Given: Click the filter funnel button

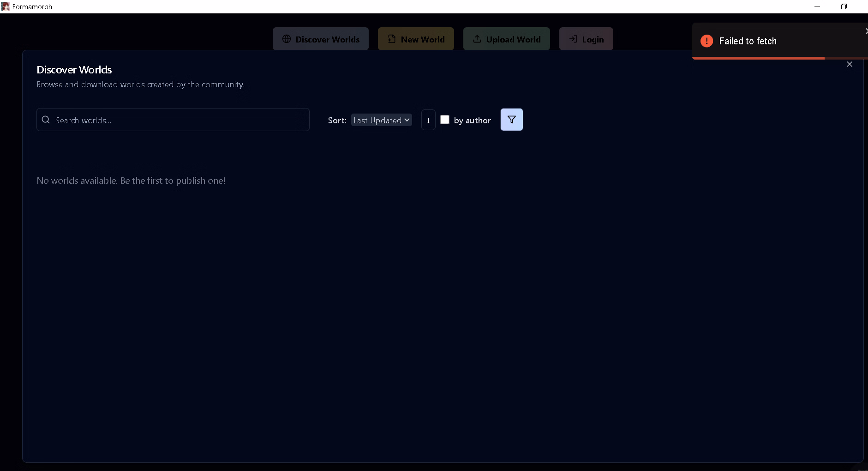Looking at the screenshot, I should (x=512, y=120).
